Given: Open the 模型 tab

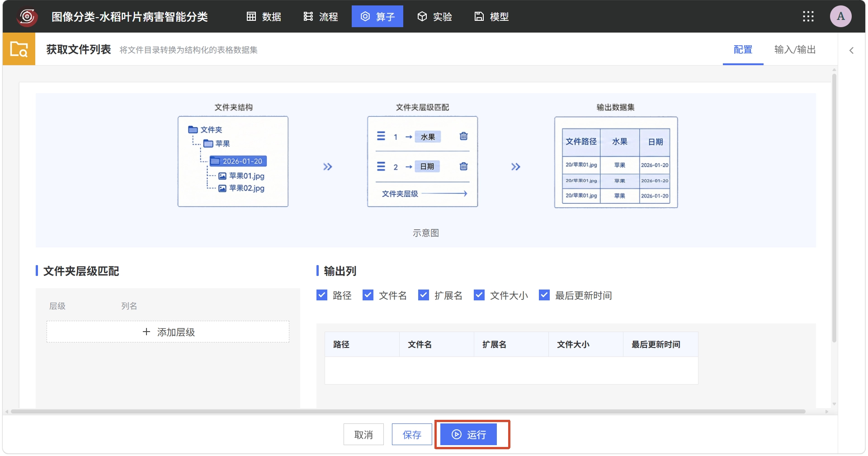Looking at the screenshot, I should [491, 17].
